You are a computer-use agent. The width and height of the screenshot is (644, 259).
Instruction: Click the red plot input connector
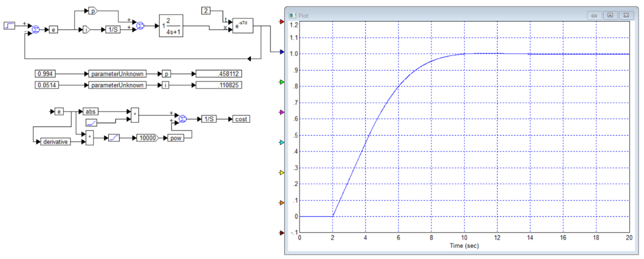[282, 22]
